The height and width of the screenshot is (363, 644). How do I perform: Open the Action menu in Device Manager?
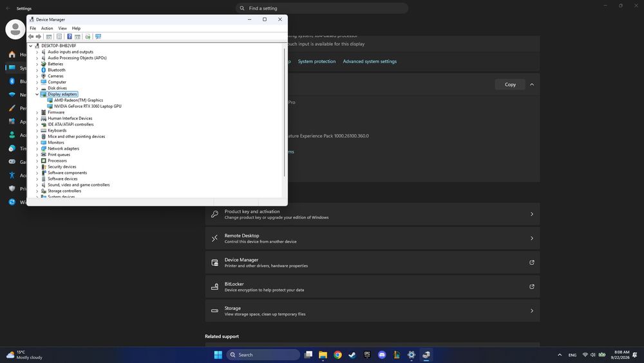point(47,28)
